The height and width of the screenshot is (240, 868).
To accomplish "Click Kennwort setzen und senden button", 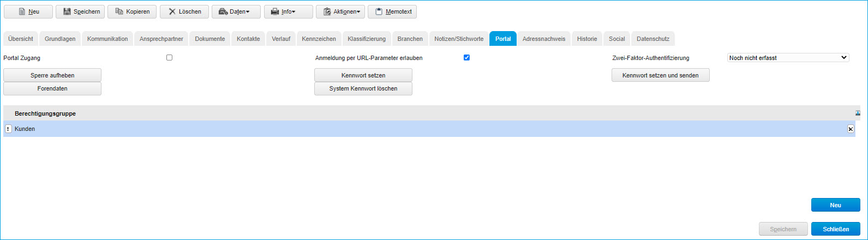I will pyautogui.click(x=661, y=75).
